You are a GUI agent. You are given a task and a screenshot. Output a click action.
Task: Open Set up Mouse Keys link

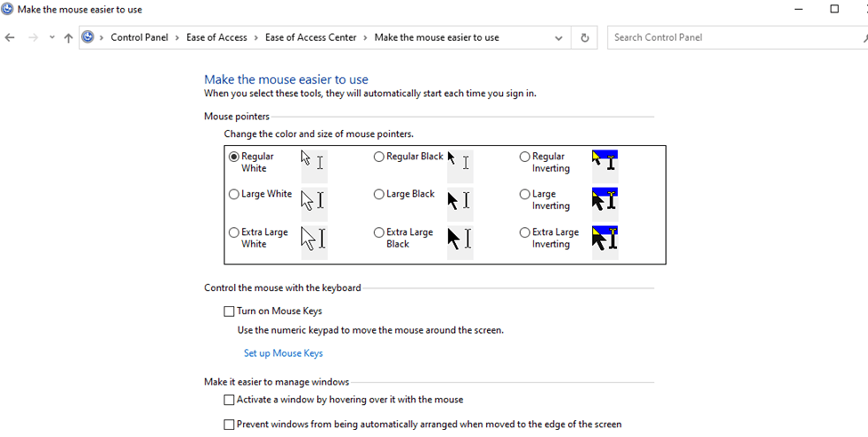(283, 353)
